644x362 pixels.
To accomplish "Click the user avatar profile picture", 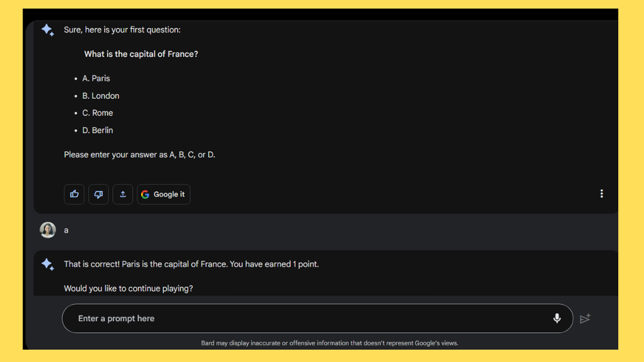I will coord(48,230).
